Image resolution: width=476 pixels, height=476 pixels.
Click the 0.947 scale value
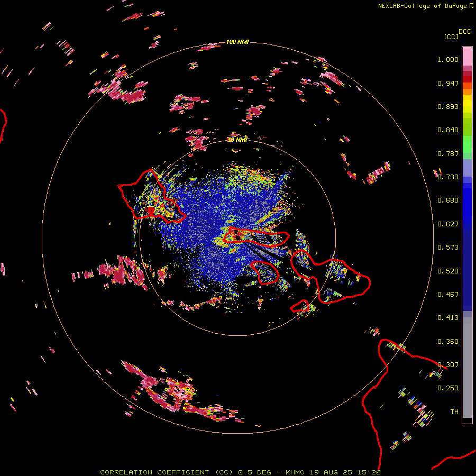[x=448, y=83]
